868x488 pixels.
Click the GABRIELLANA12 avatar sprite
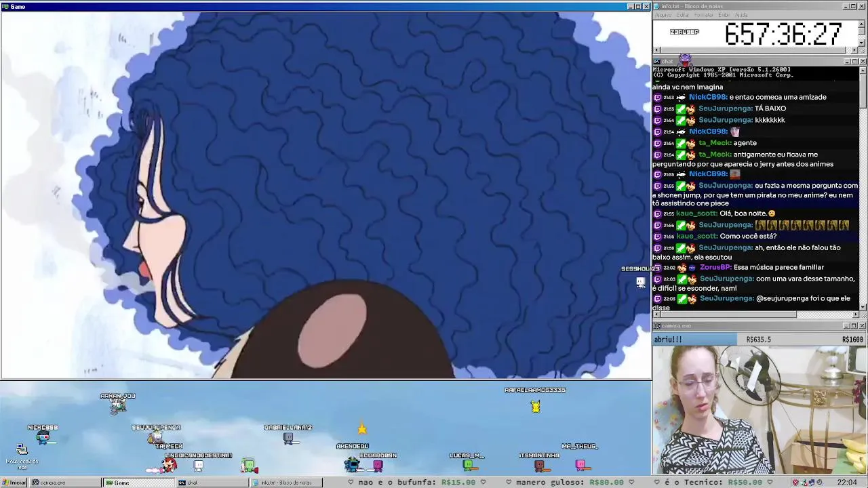coord(289,439)
